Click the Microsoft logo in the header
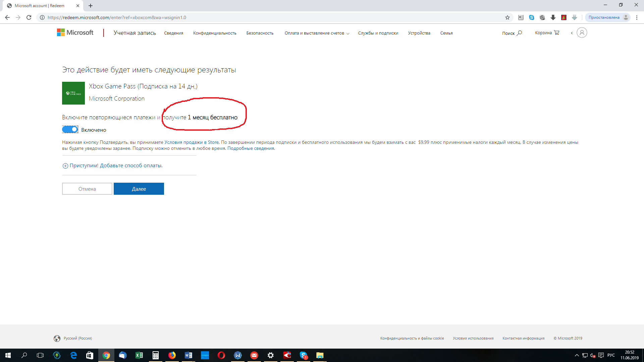This screenshot has width=644, height=362. 75,33
